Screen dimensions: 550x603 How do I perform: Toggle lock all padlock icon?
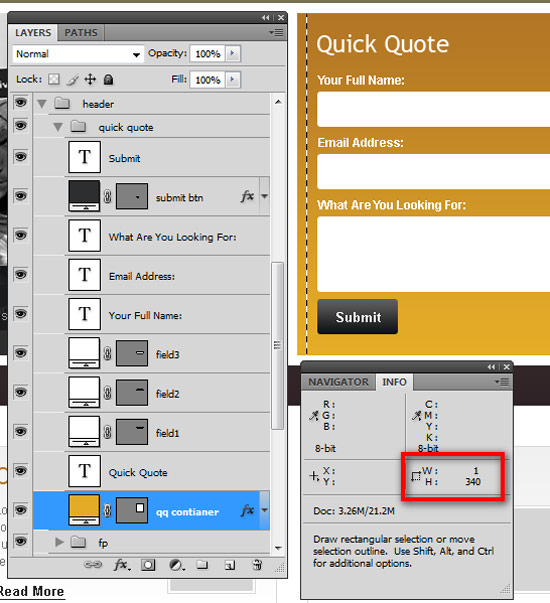point(108,80)
